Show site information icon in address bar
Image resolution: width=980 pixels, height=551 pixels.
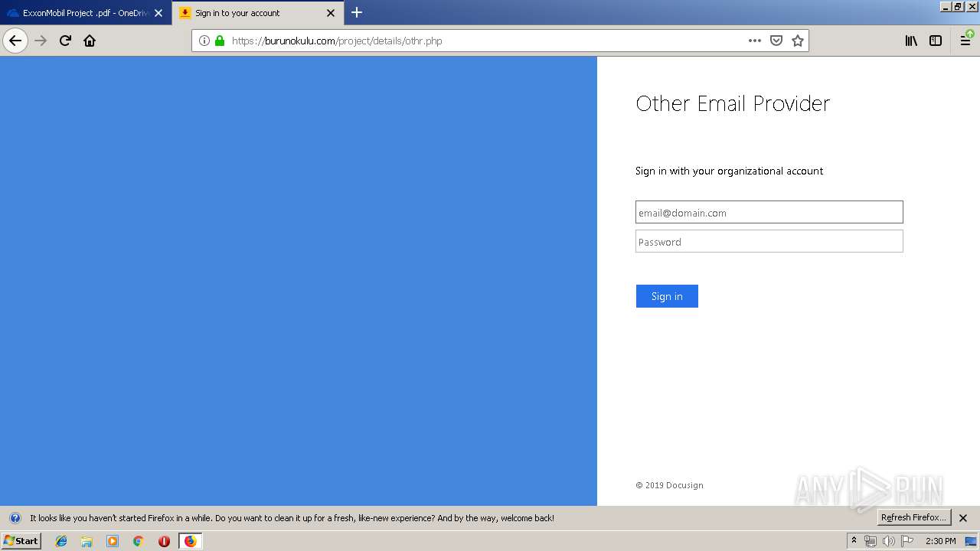point(204,41)
